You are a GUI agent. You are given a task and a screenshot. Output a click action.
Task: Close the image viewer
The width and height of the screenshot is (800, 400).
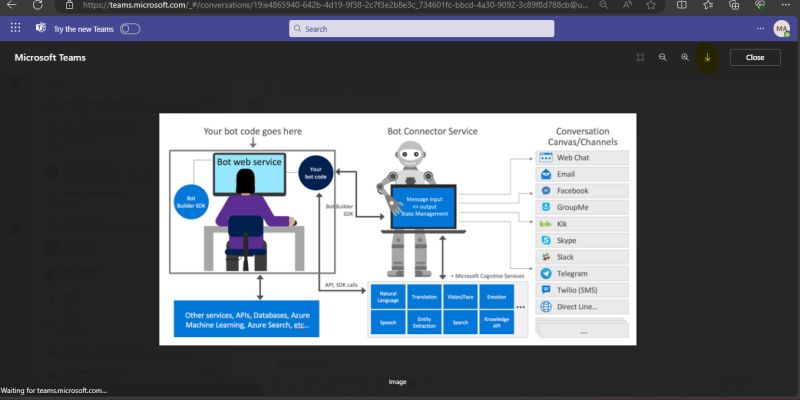pos(755,58)
